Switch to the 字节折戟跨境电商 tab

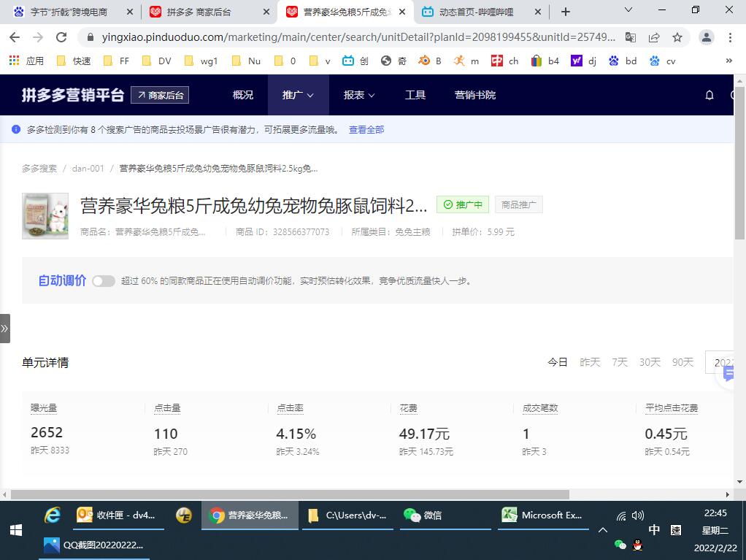click(x=72, y=12)
